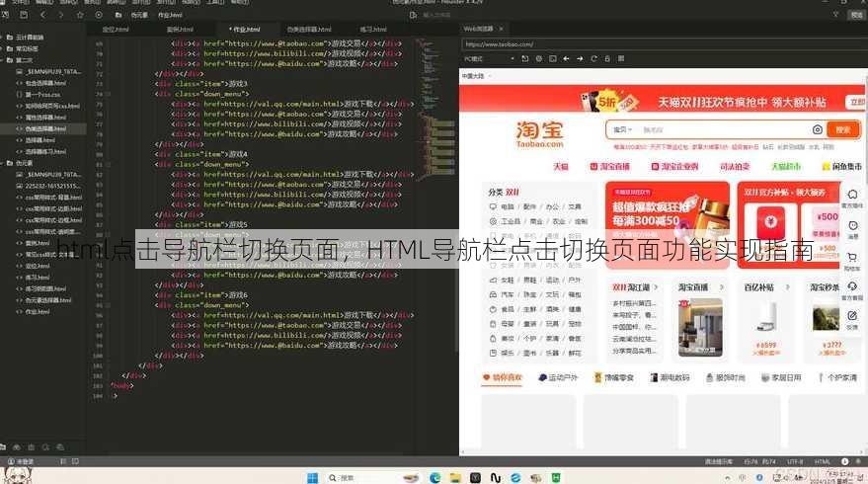Click the lock icon in browser panel toolbar

[x=607, y=58]
